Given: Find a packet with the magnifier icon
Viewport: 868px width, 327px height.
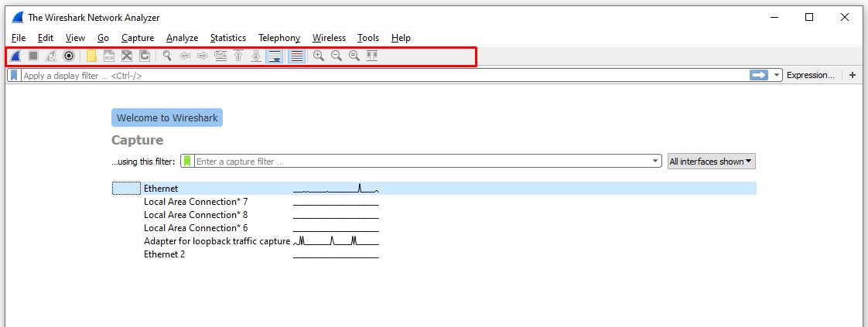Looking at the screenshot, I should pos(166,56).
